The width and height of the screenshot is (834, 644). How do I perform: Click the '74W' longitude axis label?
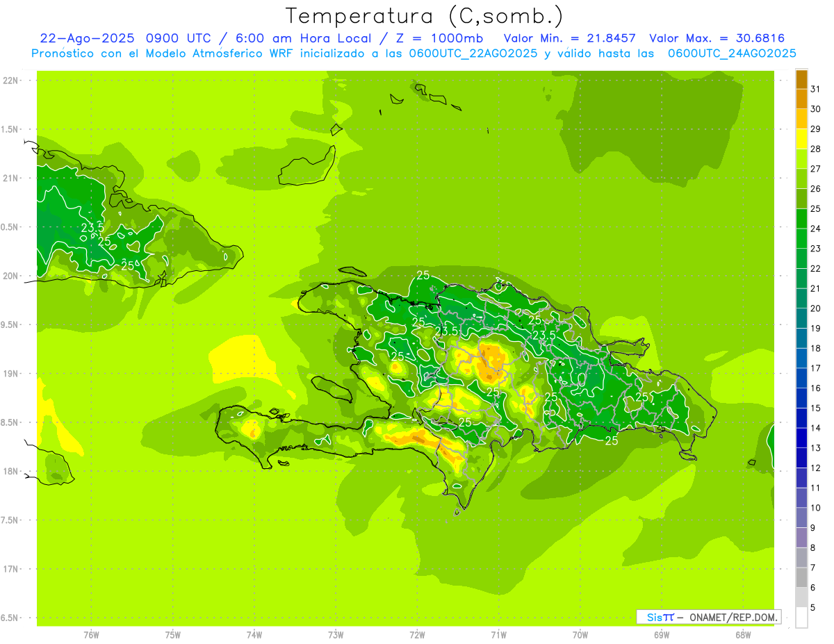pyautogui.click(x=254, y=634)
